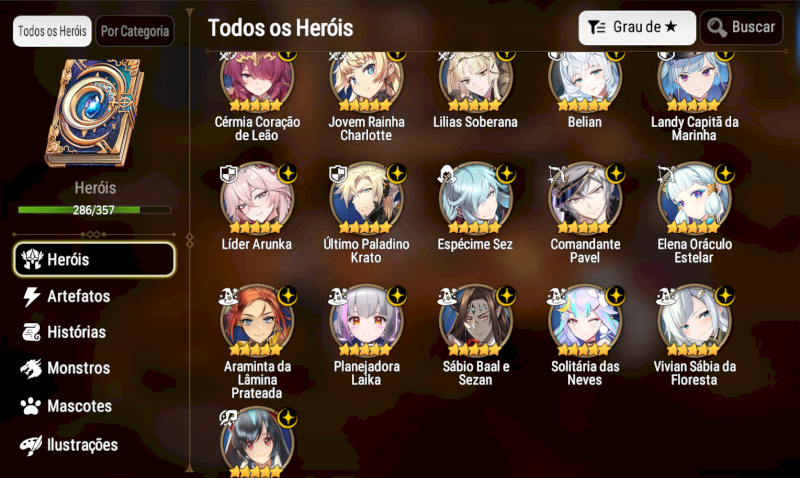Open the Artefatos lightning bolt section

tap(66, 296)
